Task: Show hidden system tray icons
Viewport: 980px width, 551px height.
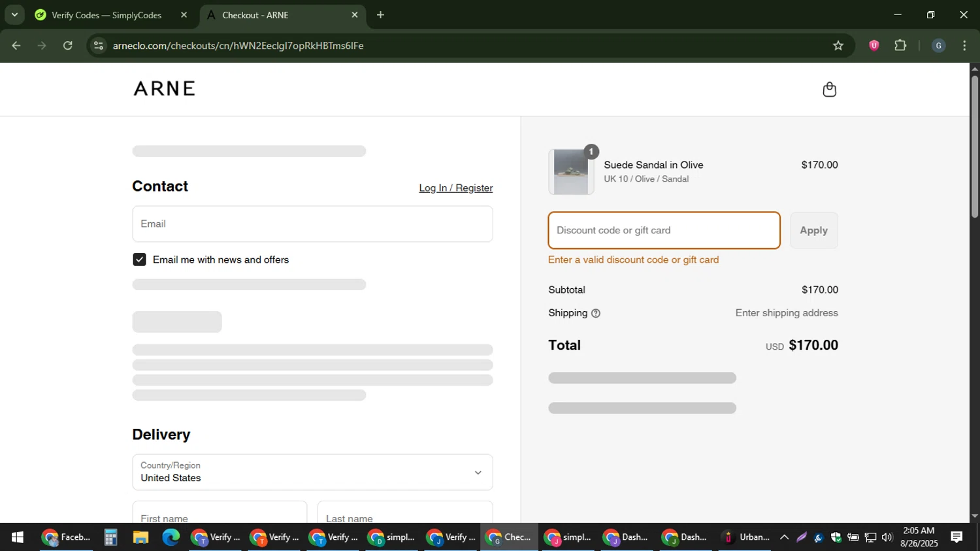Action: [784, 537]
